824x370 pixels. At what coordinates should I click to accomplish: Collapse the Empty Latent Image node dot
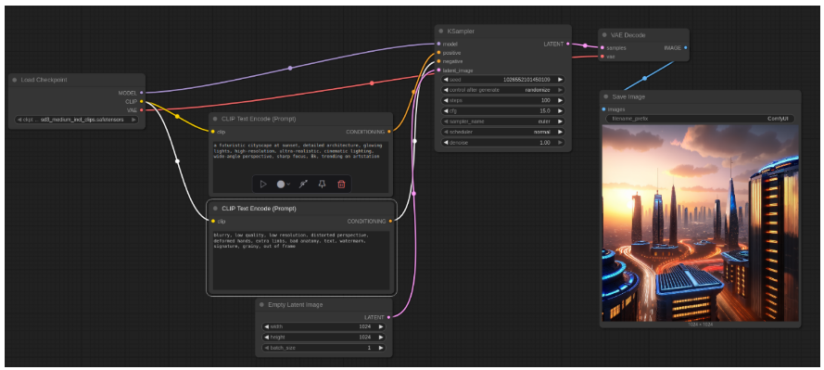coord(262,305)
